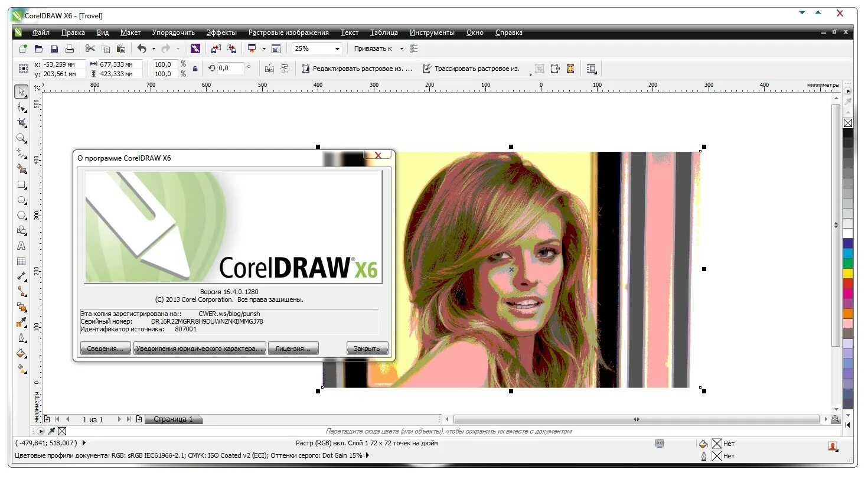The width and height of the screenshot is (868, 479).
Task: Pick the red color swatch
Action: 848,284
